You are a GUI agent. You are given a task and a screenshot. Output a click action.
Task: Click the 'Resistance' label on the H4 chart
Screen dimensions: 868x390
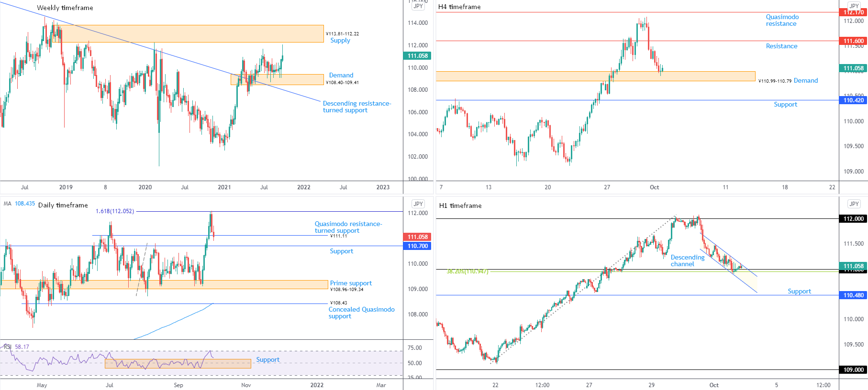[x=782, y=46]
